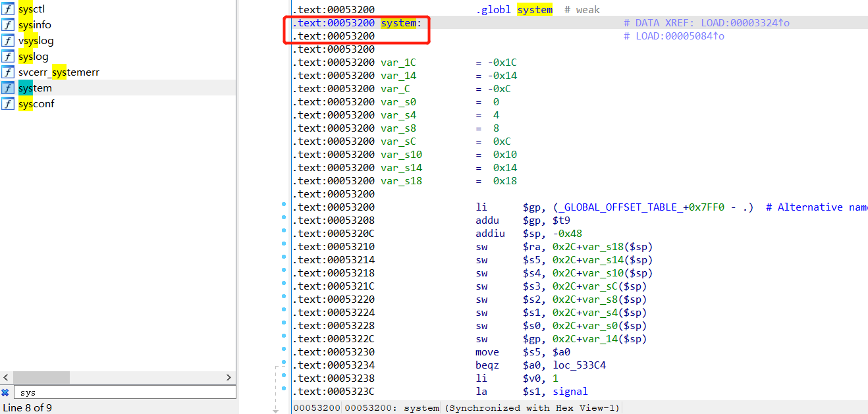
Task: Click address .text:0005321C in listing
Action: pos(334,286)
